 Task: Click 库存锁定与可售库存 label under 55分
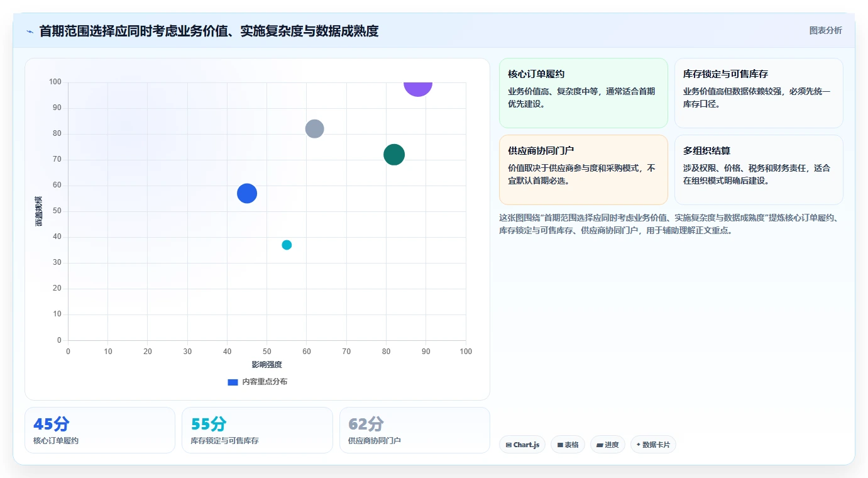(225, 441)
